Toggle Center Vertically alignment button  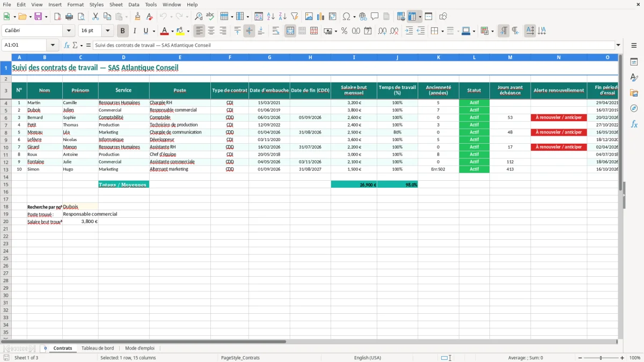(x=249, y=31)
